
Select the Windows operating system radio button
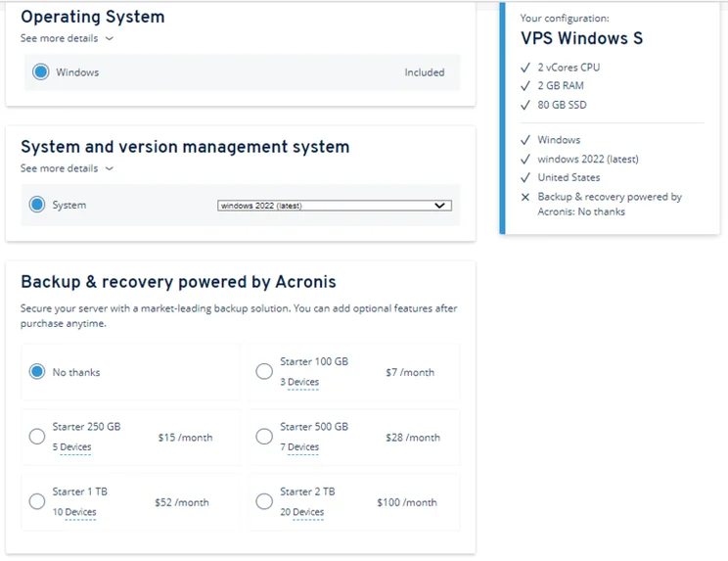pyautogui.click(x=41, y=72)
